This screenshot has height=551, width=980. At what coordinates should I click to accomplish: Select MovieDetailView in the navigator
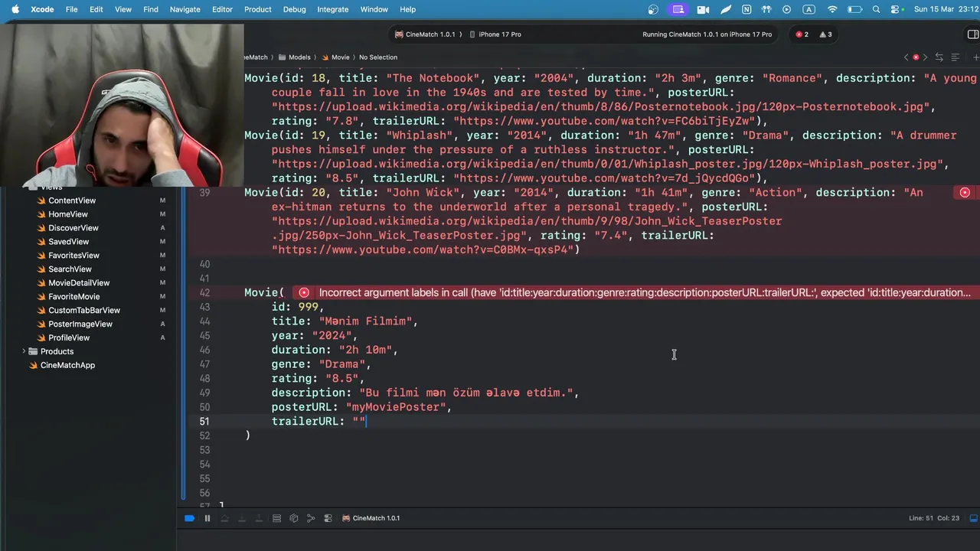click(x=79, y=283)
